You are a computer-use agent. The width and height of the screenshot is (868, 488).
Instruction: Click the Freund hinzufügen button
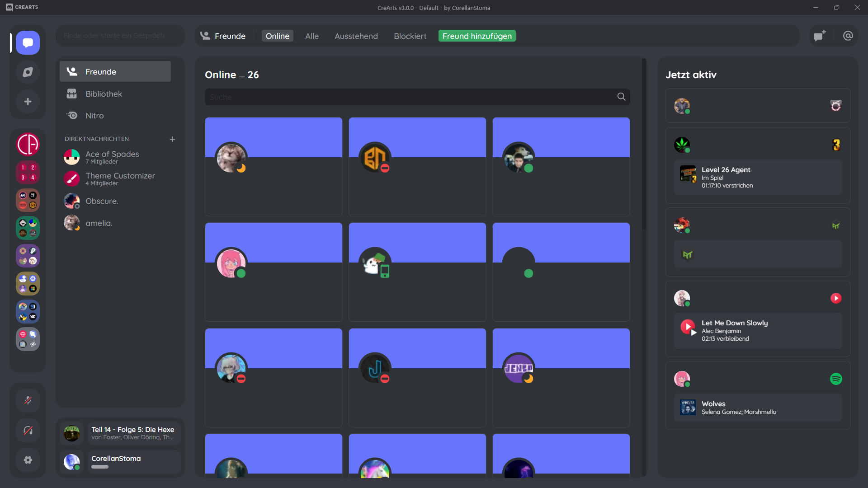[x=476, y=36]
